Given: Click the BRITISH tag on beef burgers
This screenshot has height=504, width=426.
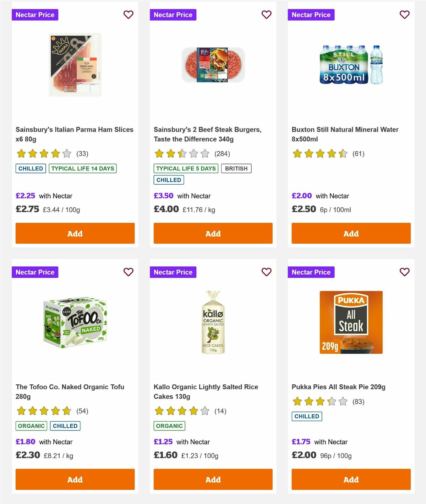Looking at the screenshot, I should pos(236,168).
